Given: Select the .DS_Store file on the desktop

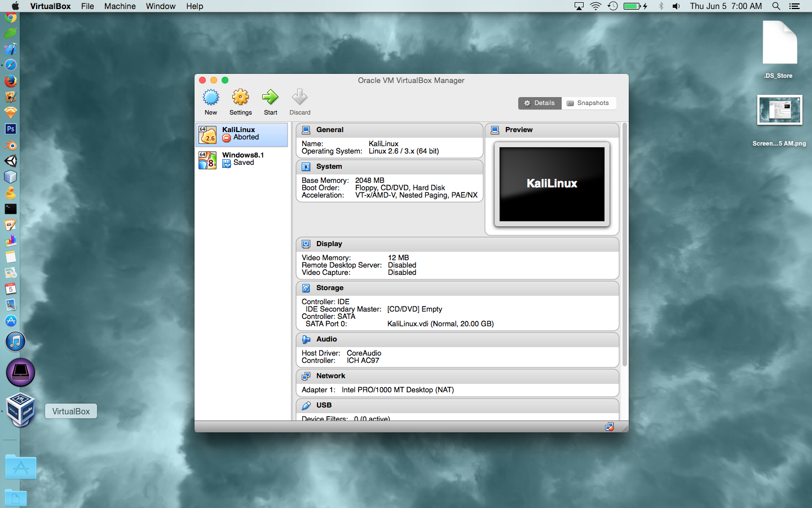Looking at the screenshot, I should [x=779, y=49].
